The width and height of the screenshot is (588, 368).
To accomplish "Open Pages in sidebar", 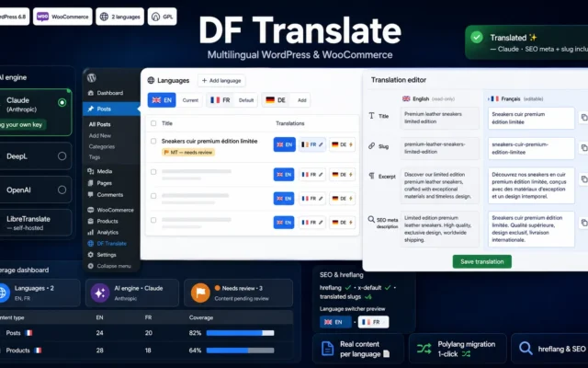I will pos(100,183).
